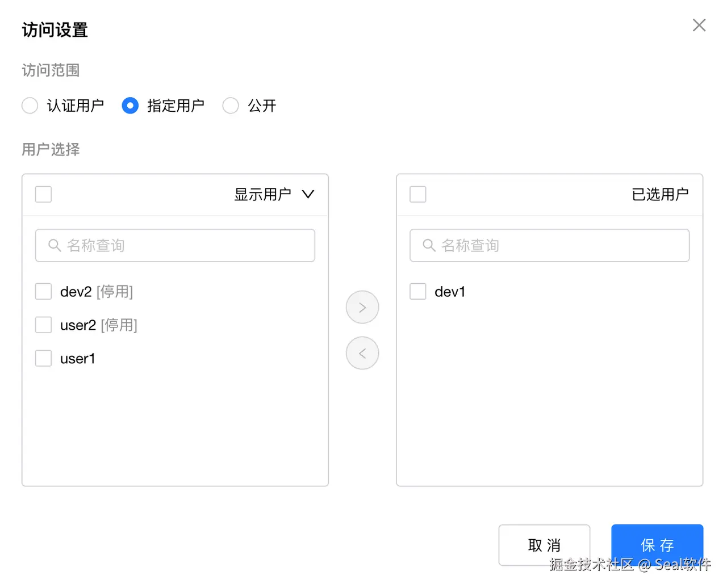Image resolution: width=727 pixels, height=588 pixels.
Task: Click the search icon in left 名称查询 box
Action: [55, 245]
